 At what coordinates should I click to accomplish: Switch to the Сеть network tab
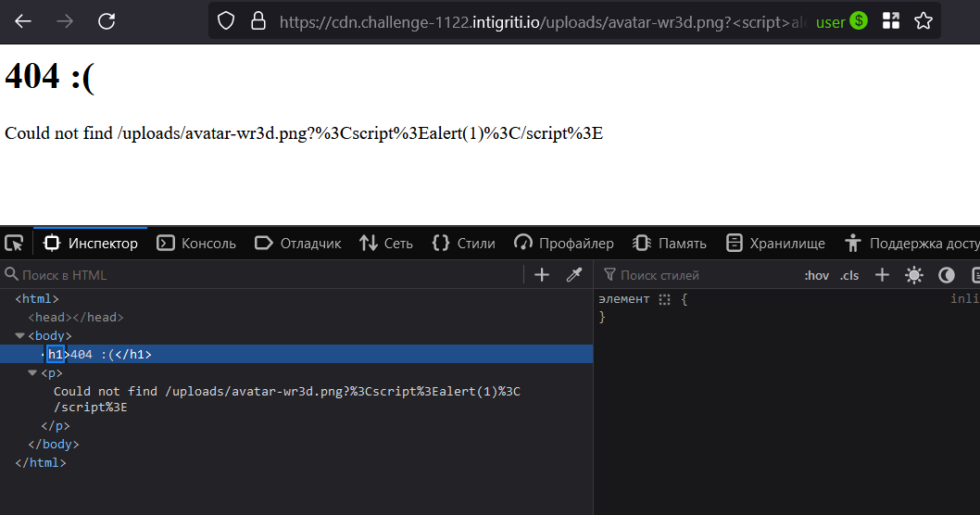pos(385,243)
